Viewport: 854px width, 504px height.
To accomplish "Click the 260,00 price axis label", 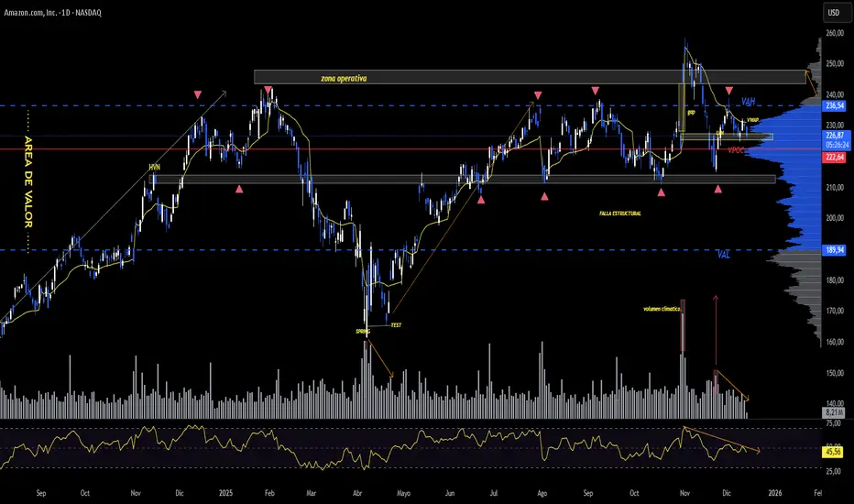I will tap(835, 33).
